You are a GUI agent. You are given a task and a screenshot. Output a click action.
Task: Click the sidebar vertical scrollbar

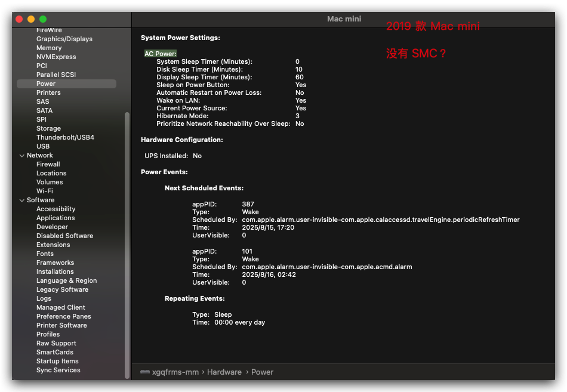tap(127, 245)
